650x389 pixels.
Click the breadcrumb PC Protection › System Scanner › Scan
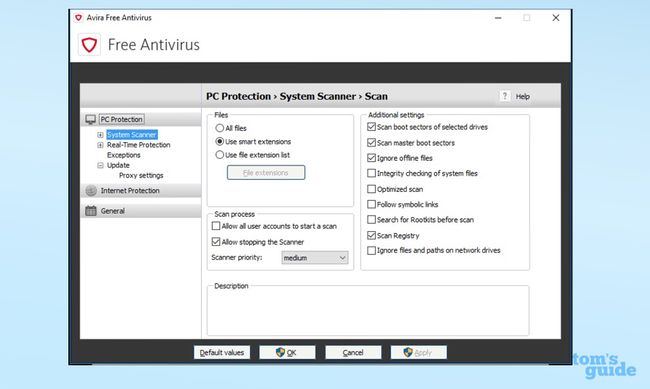pyautogui.click(x=297, y=96)
